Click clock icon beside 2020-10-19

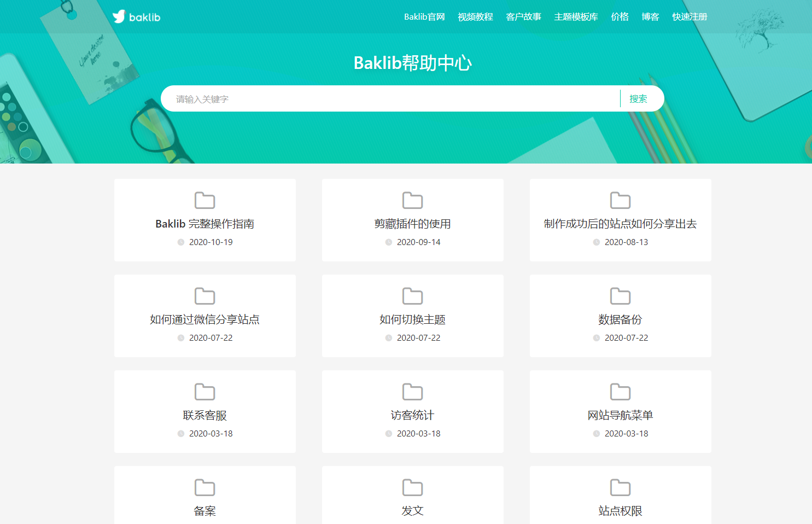pos(181,242)
